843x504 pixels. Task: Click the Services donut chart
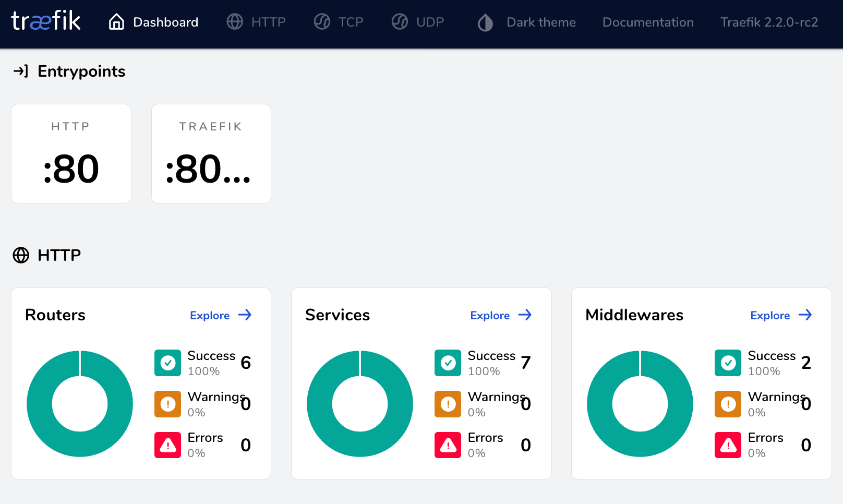pos(360,404)
